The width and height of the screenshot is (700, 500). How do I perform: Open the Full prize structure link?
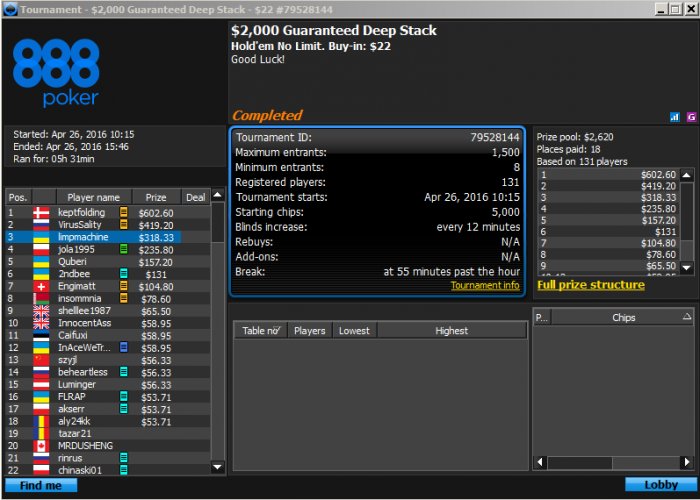pyautogui.click(x=590, y=285)
